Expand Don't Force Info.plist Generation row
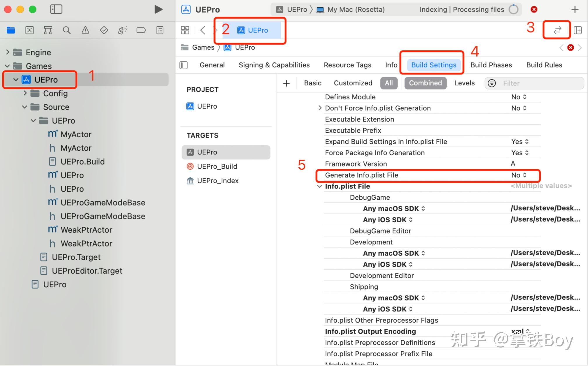The image size is (588, 366). point(320,108)
